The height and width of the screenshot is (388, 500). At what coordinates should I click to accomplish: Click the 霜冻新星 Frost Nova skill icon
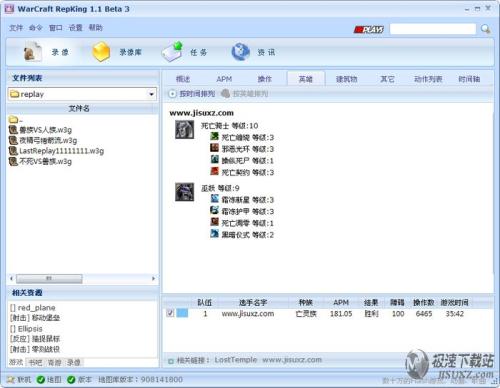(214, 199)
